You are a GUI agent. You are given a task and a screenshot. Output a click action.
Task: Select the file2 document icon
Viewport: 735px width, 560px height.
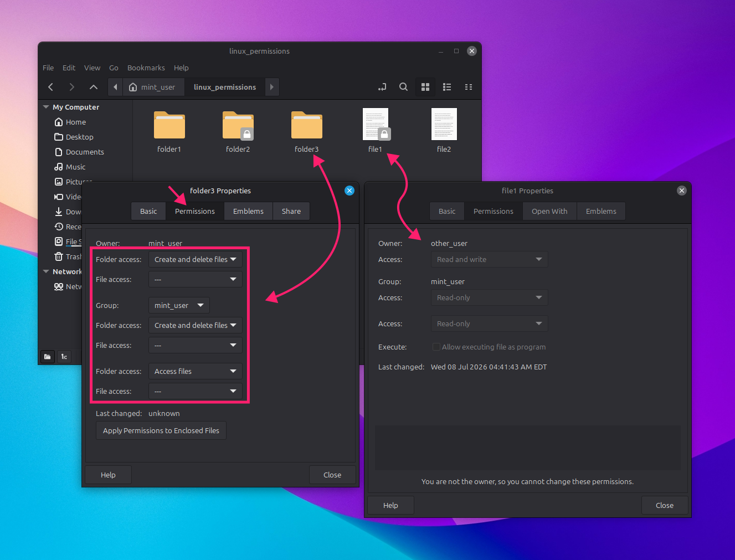pyautogui.click(x=444, y=124)
